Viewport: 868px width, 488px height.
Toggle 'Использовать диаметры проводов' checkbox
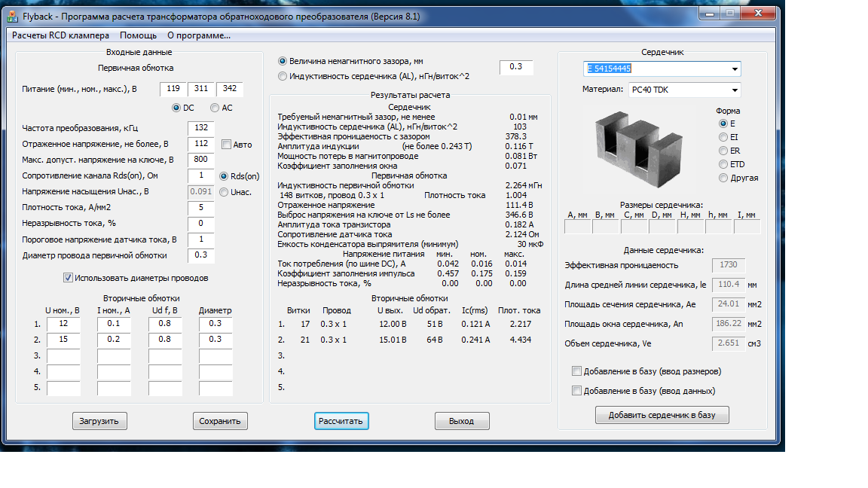(69, 278)
